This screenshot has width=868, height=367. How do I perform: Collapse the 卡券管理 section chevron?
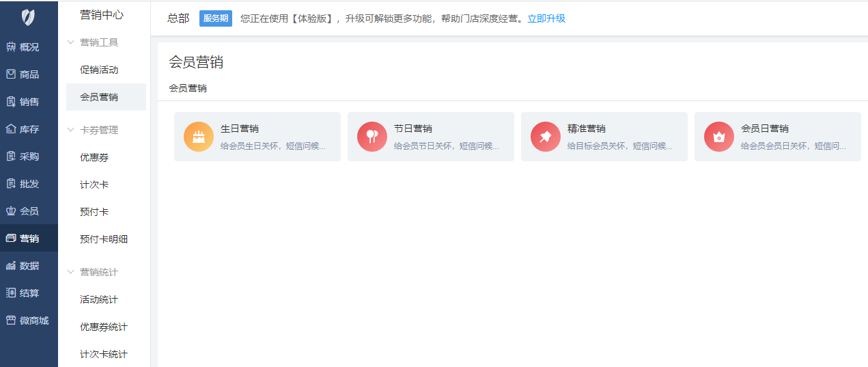[70, 130]
